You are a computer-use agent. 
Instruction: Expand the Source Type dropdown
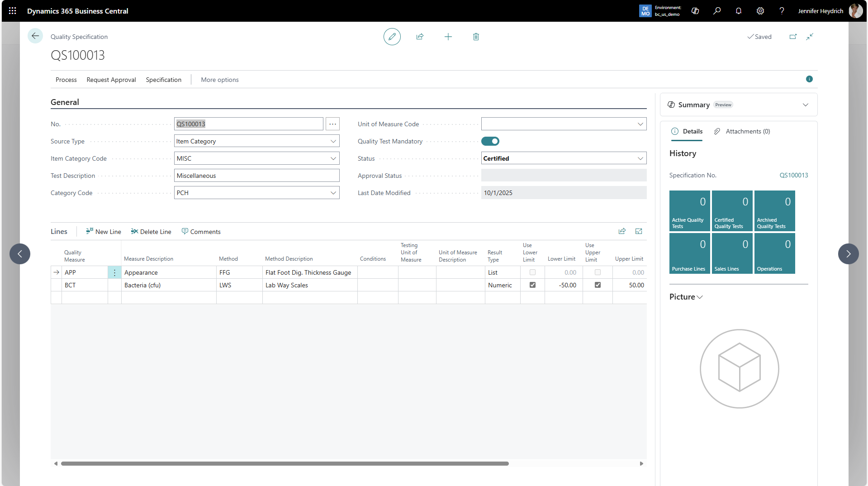pyautogui.click(x=333, y=141)
